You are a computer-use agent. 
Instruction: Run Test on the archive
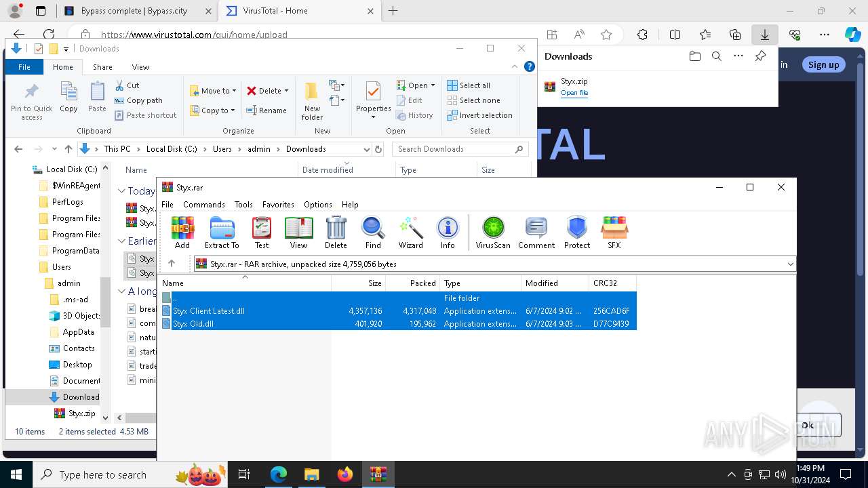tap(262, 232)
